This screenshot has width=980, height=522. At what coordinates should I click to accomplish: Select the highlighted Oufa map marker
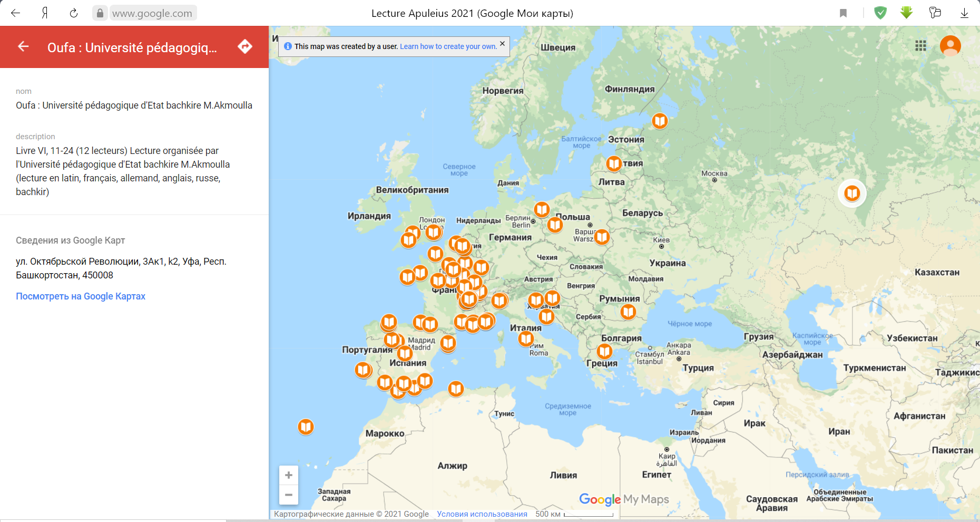tap(852, 194)
